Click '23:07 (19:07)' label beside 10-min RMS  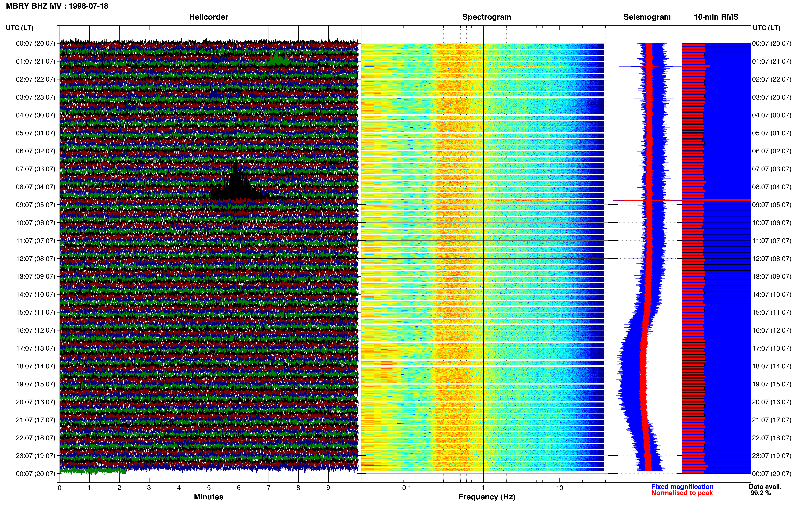772,456
